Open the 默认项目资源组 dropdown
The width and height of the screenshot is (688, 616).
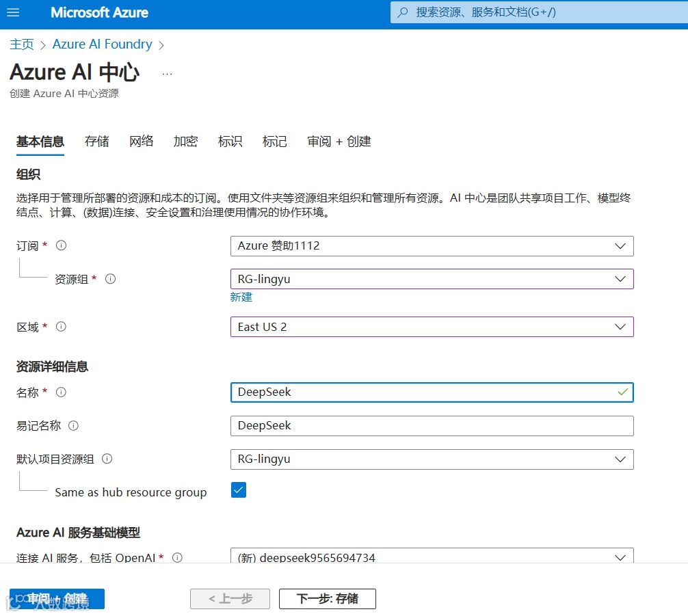[x=432, y=459]
